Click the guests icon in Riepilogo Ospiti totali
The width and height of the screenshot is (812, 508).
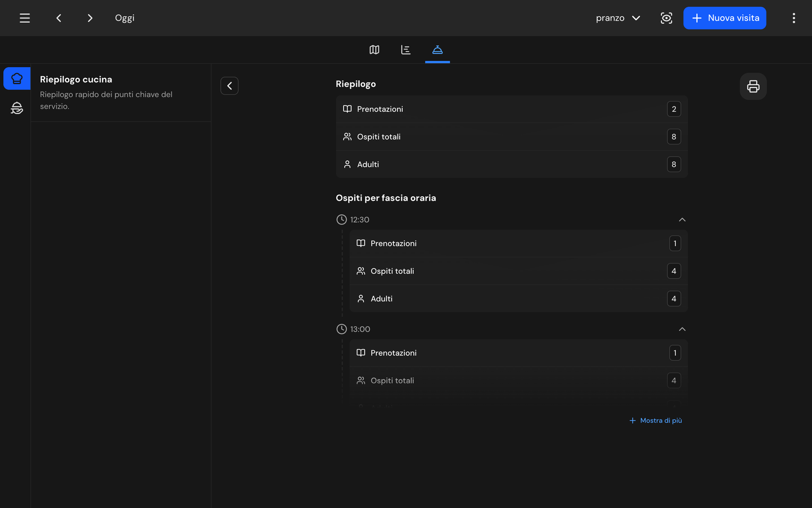click(x=347, y=137)
